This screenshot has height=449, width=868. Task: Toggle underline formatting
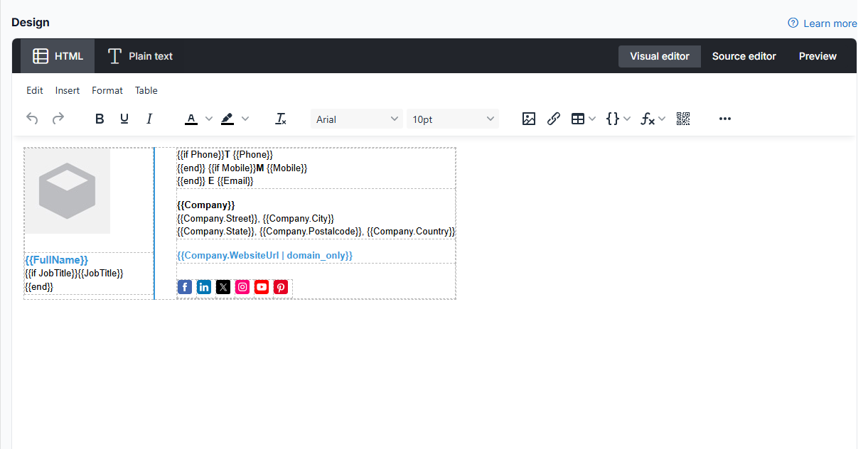[124, 119]
